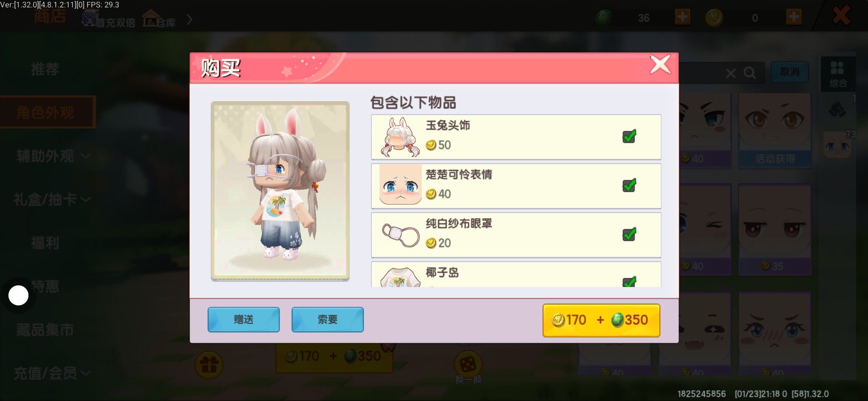Viewport: 868px width, 401px height.
Task: Clear the search field with its X icon
Action: (x=731, y=73)
